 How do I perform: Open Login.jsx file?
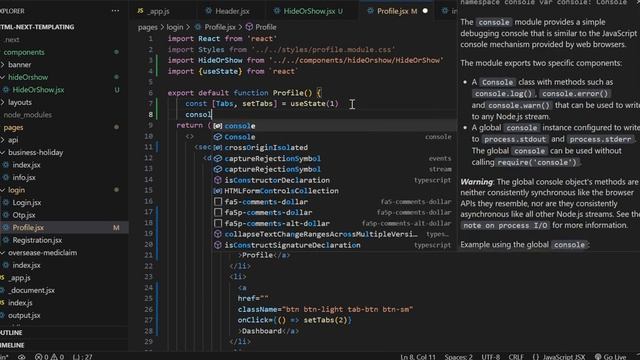click(27, 203)
